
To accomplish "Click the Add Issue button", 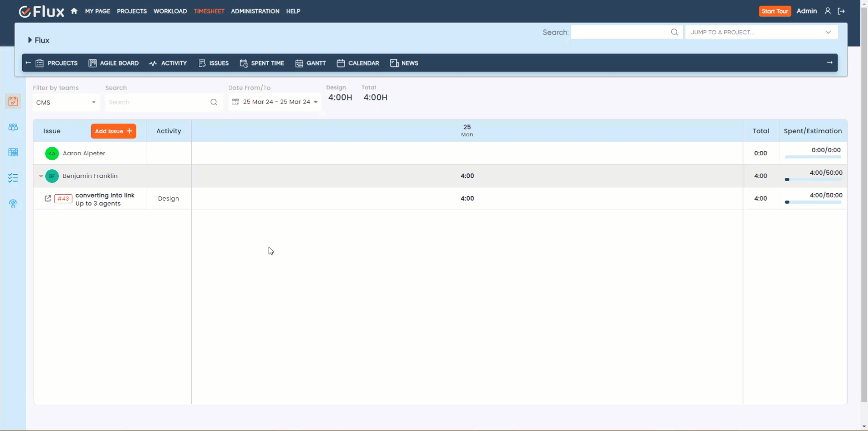I will (x=113, y=131).
